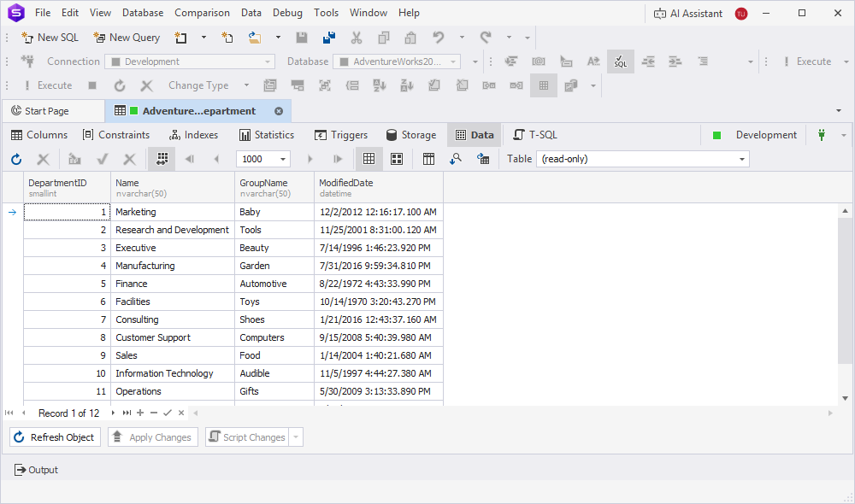Open the Database AdventureWorks dropdown
This screenshot has width=855, height=504.
453,62
